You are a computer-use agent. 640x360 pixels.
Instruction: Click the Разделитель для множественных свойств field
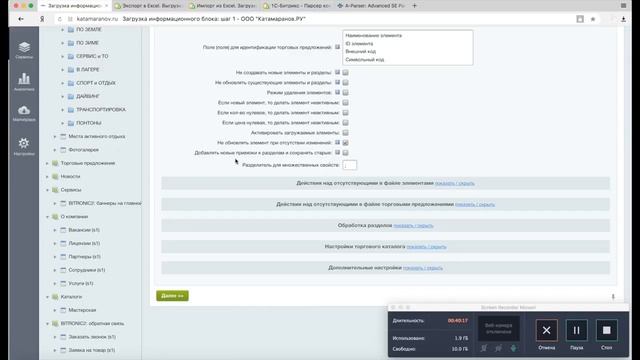click(350, 165)
